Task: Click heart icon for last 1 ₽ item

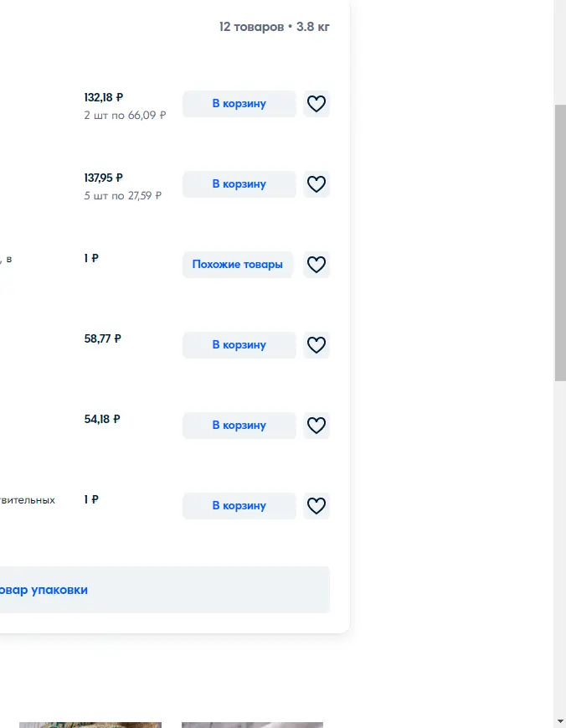Action: pyautogui.click(x=316, y=506)
